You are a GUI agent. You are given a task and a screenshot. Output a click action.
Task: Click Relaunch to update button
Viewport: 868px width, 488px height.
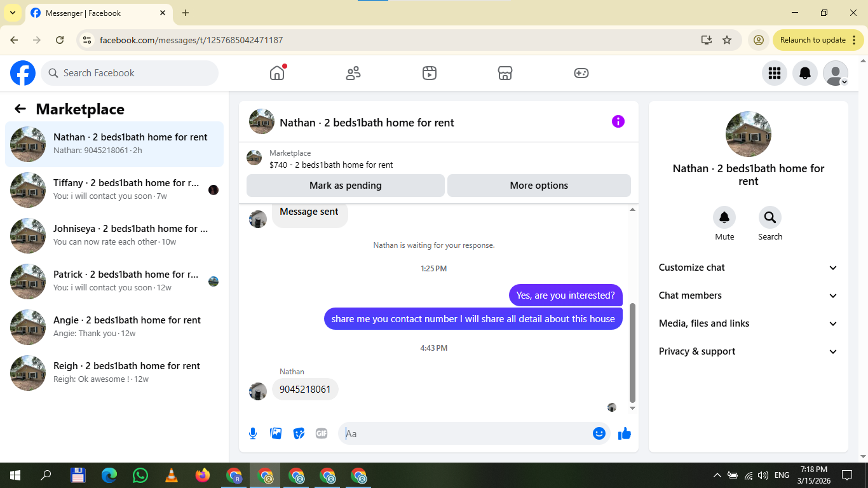tap(818, 40)
